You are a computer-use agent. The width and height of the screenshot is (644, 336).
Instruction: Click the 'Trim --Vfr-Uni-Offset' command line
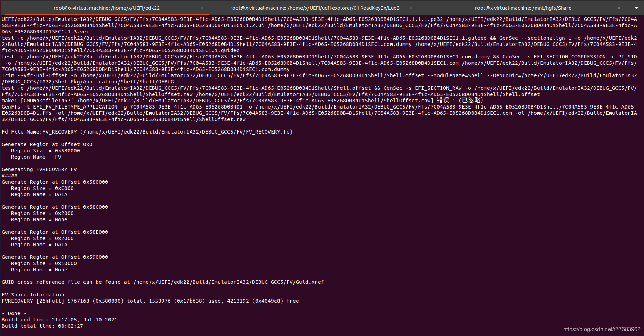319,79
